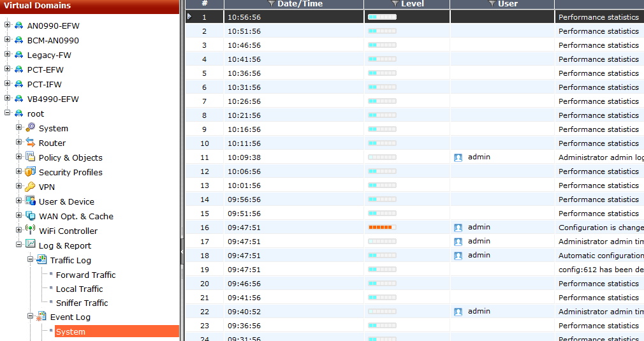Click the WiFi Controller antenna icon
Viewport: 644px width, 341px height.
[x=30, y=231]
